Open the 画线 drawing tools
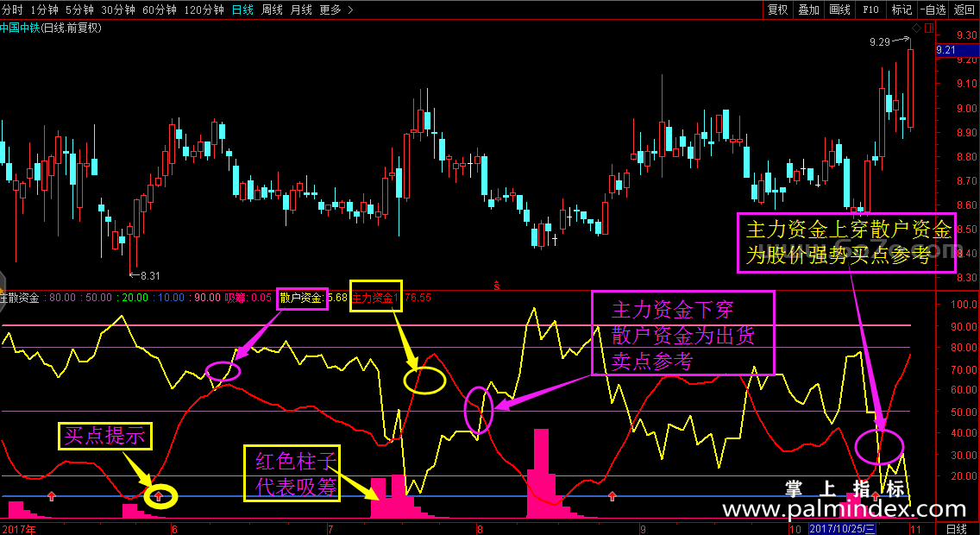This screenshot has height=535, width=980. 840,9
